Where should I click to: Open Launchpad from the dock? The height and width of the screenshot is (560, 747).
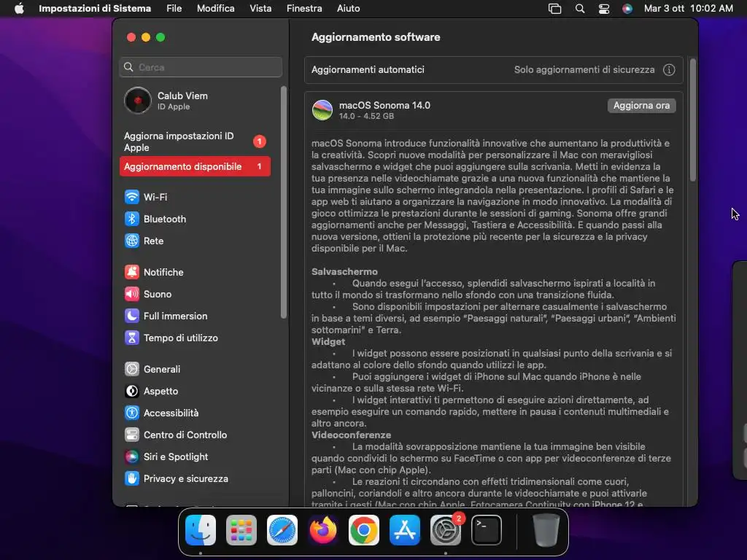point(241,530)
